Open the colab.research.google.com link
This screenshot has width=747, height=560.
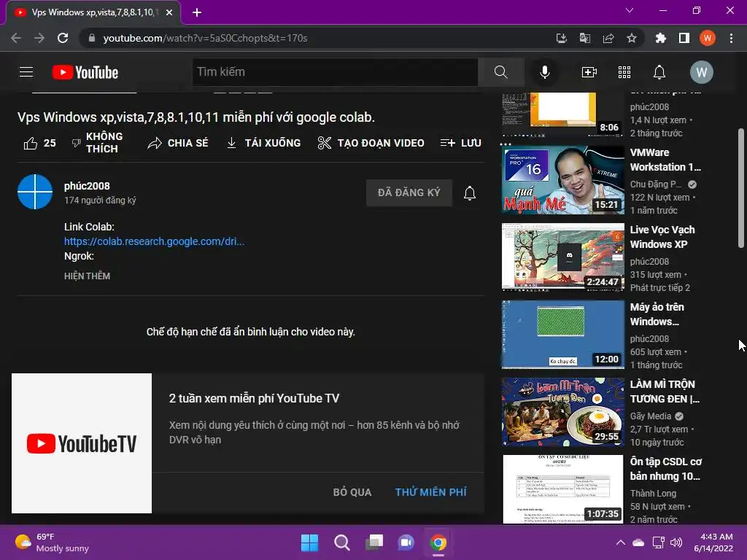pos(155,241)
